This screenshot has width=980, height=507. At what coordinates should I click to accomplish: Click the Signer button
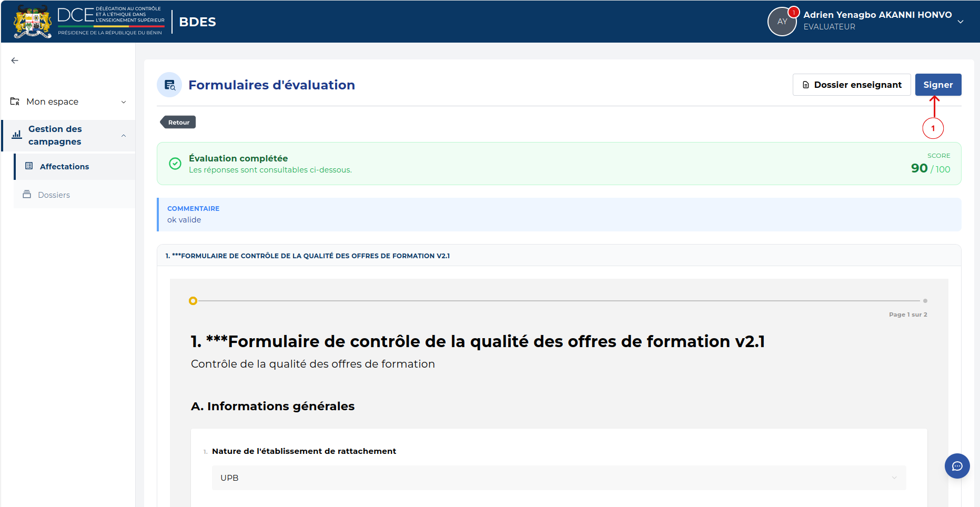938,85
